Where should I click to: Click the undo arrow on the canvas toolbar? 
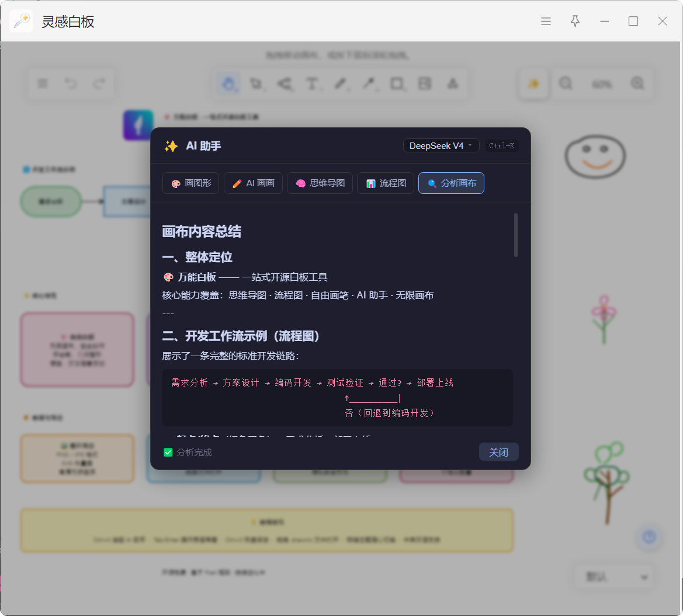click(x=71, y=83)
